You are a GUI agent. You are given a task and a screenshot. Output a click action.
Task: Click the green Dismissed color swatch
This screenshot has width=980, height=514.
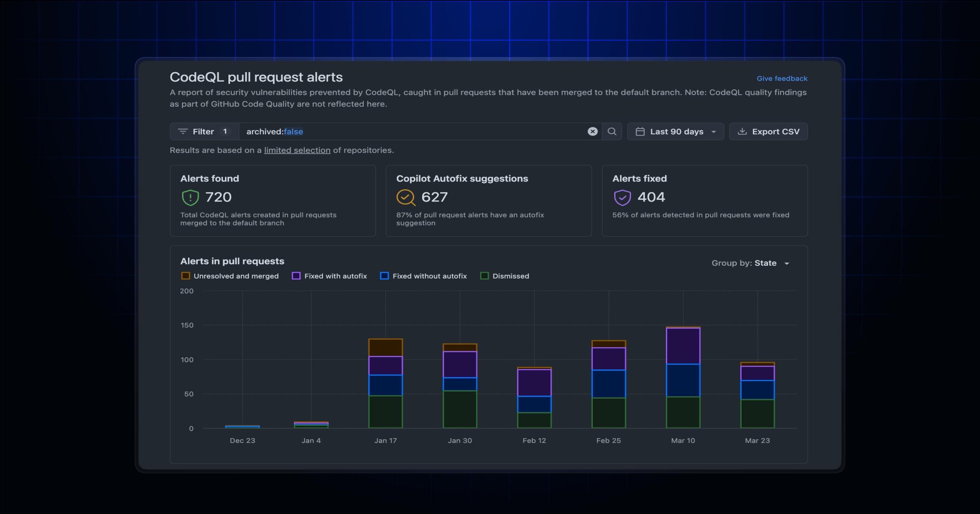[x=485, y=276]
